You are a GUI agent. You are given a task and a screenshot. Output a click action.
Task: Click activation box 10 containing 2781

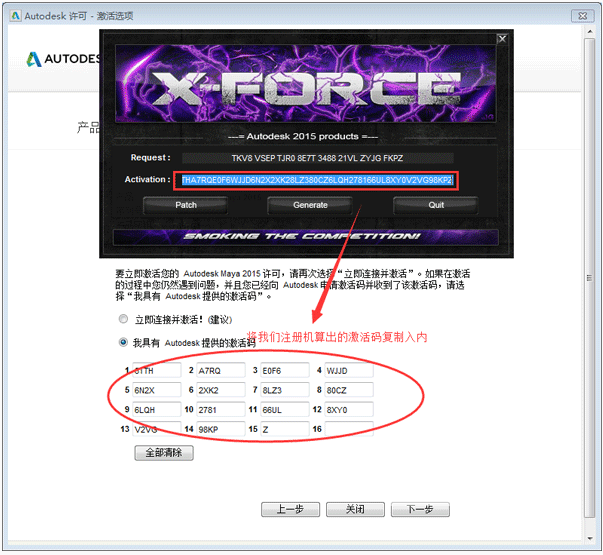point(221,410)
